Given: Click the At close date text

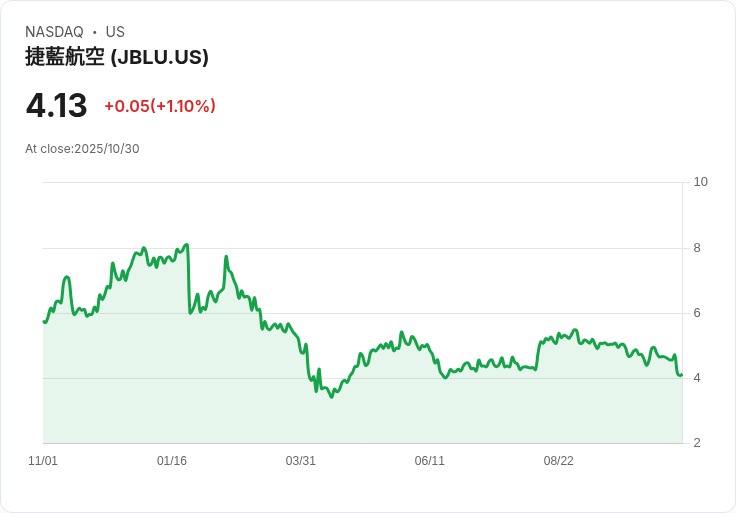Looking at the screenshot, I should pos(82,149).
